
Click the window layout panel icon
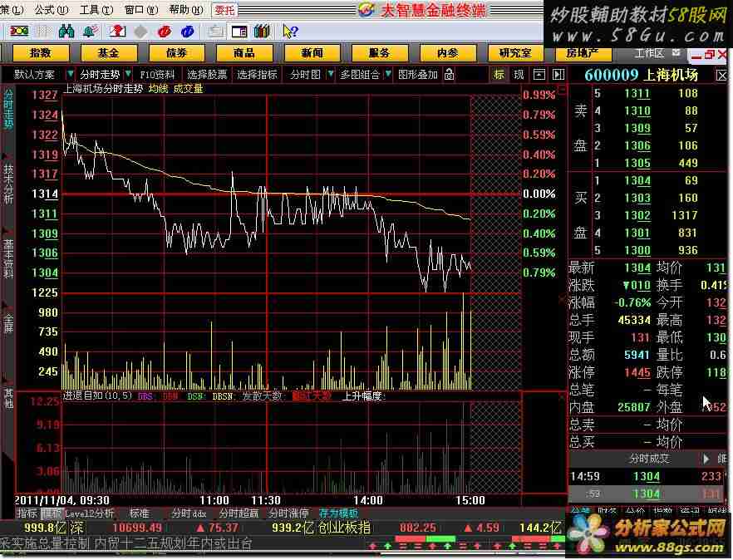[239, 31]
